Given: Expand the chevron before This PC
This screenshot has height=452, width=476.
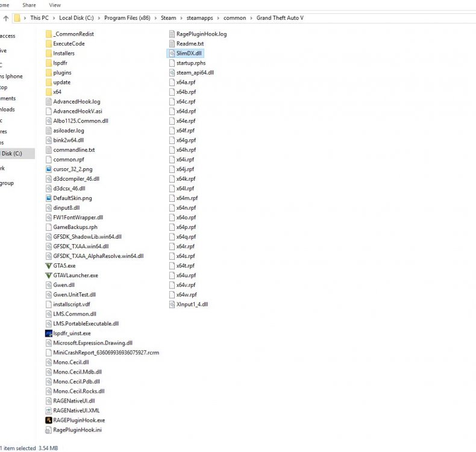Looking at the screenshot, I should coord(25,18).
